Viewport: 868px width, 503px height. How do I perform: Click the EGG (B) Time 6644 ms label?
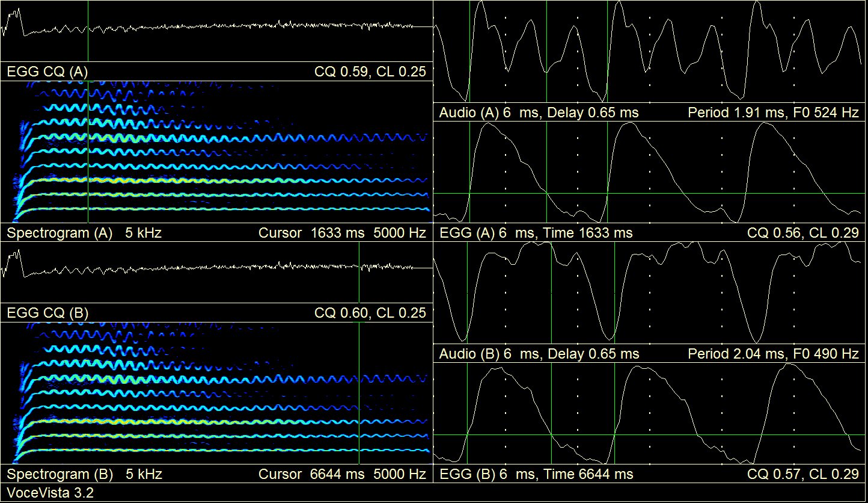(x=536, y=474)
